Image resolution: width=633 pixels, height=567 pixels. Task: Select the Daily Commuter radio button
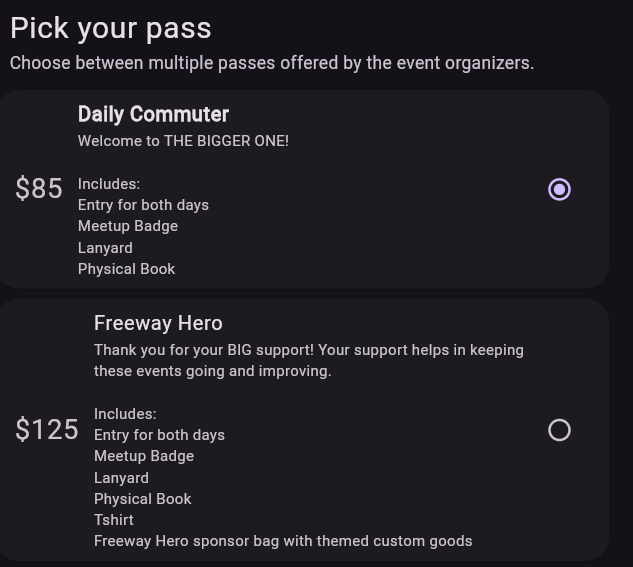point(559,189)
